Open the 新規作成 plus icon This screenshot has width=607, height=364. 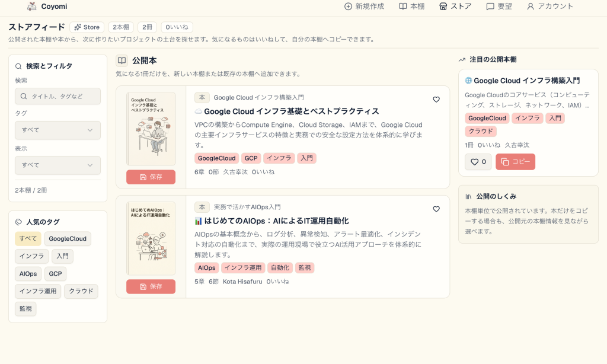[348, 6]
